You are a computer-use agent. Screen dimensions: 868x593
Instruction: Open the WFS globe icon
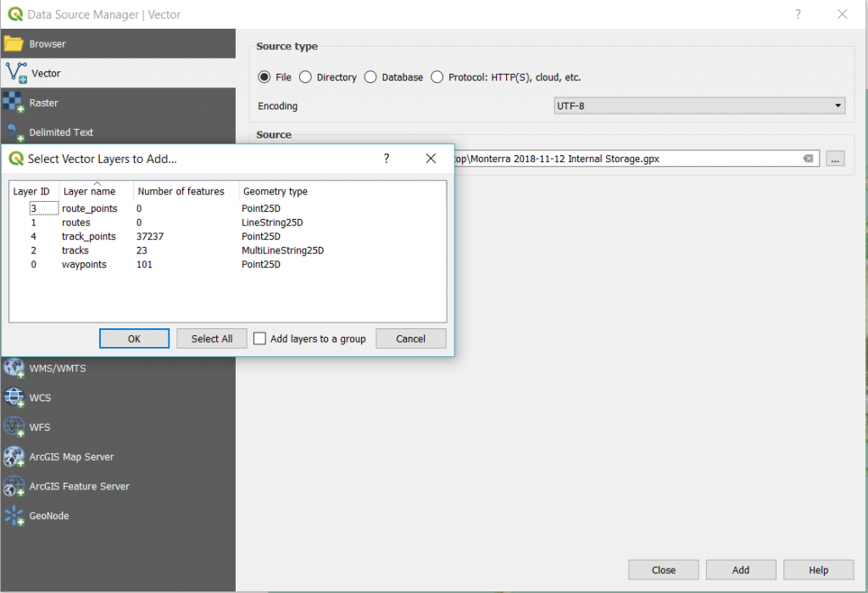point(14,428)
